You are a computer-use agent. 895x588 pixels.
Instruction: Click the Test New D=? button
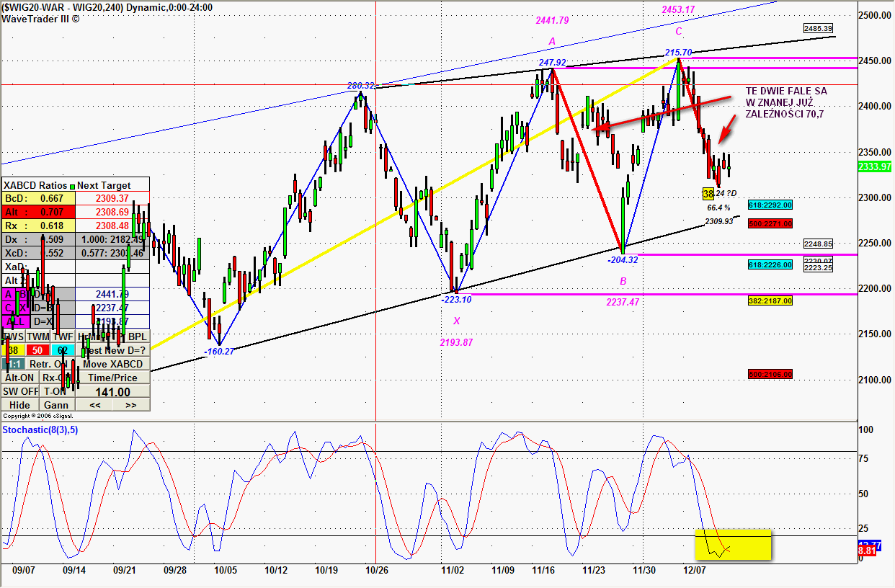(113, 350)
